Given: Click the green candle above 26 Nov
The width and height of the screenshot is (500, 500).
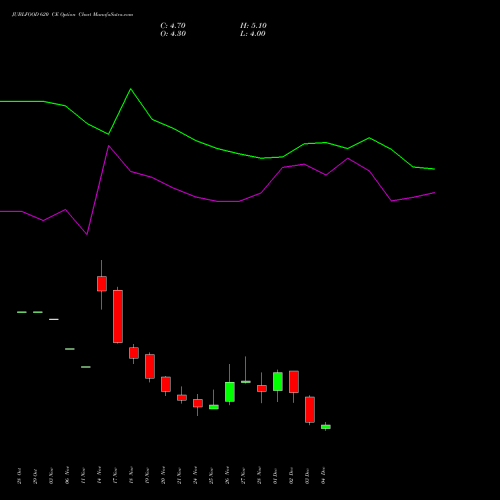Looking at the screenshot, I should pyautogui.click(x=230, y=392).
